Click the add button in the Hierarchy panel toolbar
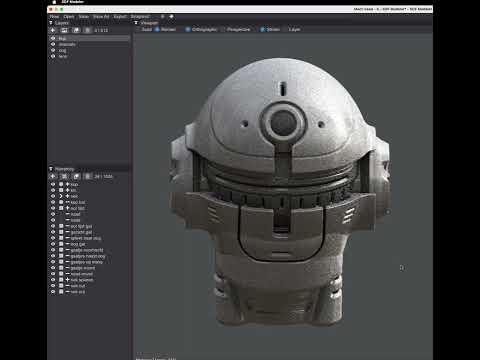The height and width of the screenshot is (360, 480). (53, 176)
